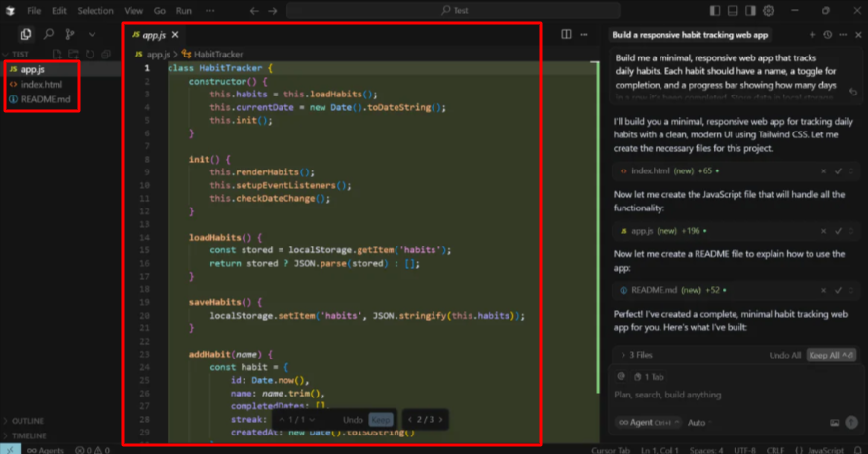The height and width of the screenshot is (454, 868).
Task: Attach an image with the image icon
Action: (834, 423)
